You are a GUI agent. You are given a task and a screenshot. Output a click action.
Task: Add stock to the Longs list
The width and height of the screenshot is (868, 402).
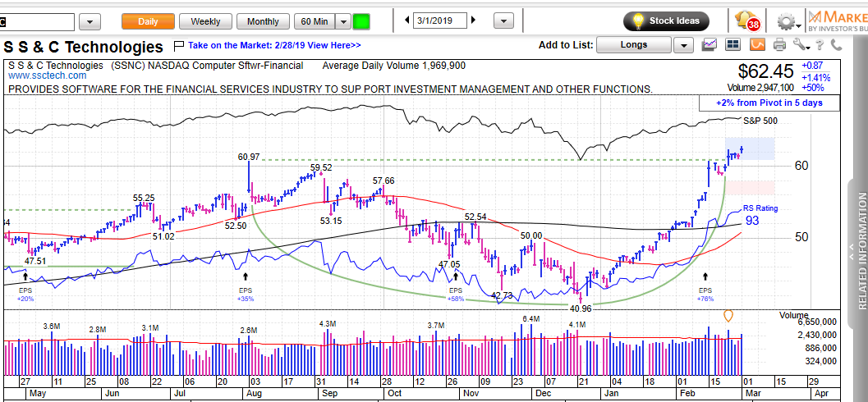[634, 45]
